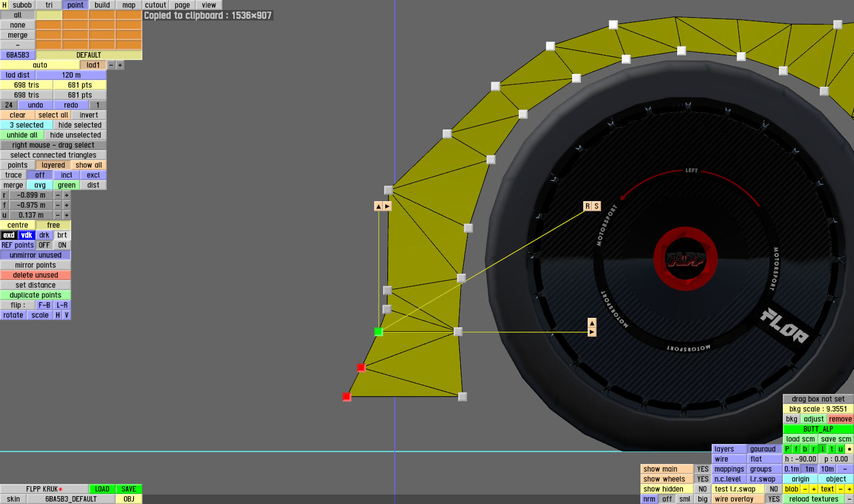Decrease the f coordinate with minus
This screenshot has height=504, width=854.
pyautogui.click(x=58, y=205)
